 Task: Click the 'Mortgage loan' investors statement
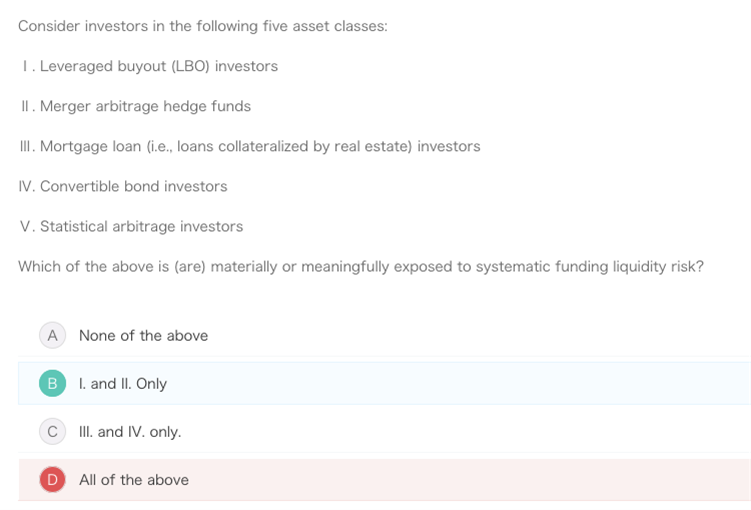(250, 146)
